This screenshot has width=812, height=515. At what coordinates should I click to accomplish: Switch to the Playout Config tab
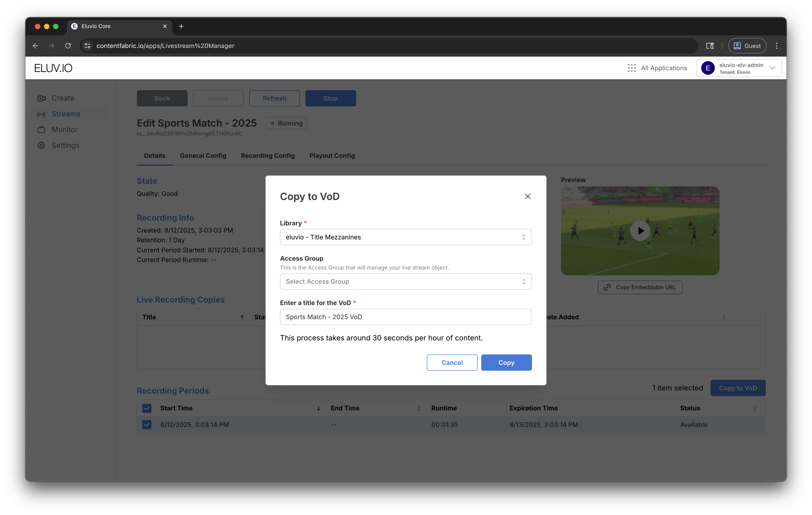(x=332, y=156)
